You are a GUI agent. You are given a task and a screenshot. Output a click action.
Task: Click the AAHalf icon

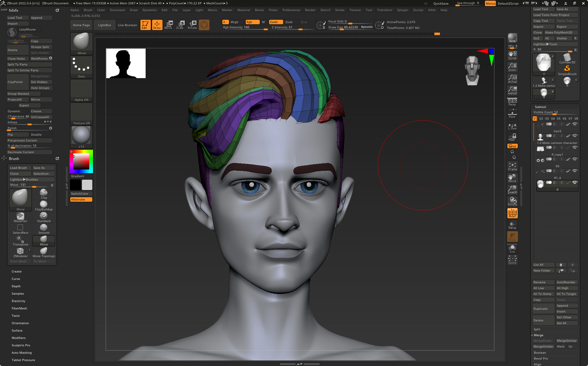512,90
